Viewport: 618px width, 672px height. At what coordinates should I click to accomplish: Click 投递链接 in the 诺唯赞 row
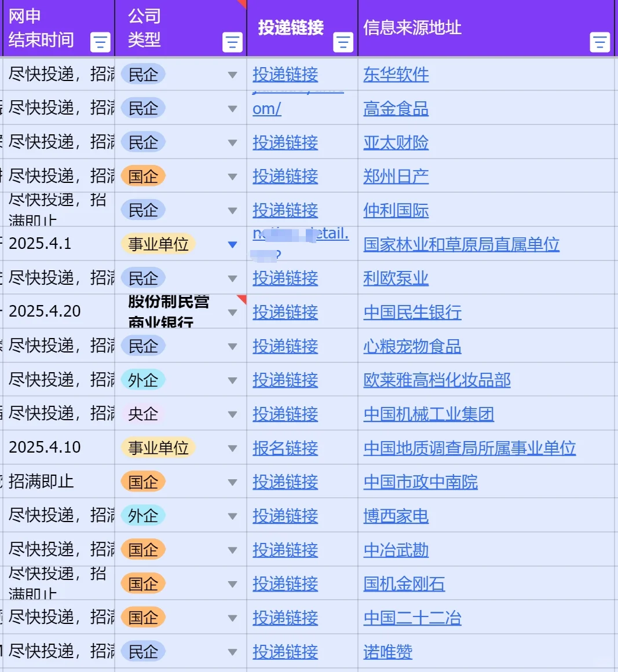pos(285,652)
